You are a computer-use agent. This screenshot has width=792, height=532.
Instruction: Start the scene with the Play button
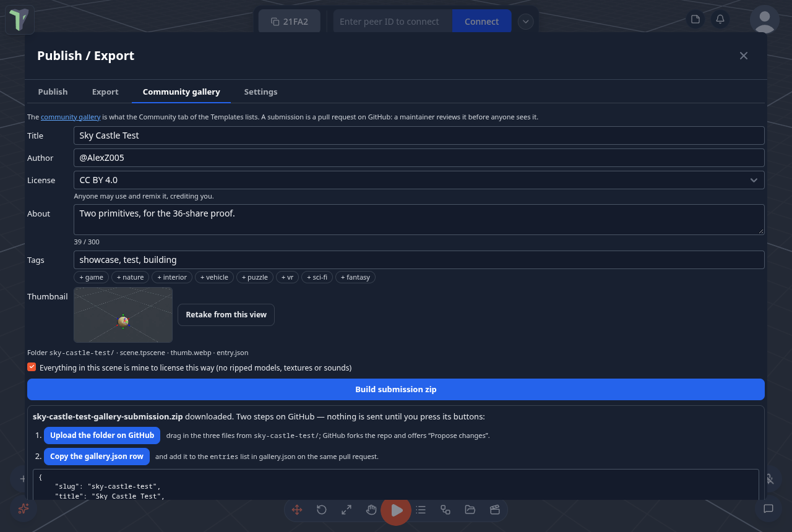pyautogui.click(x=396, y=510)
